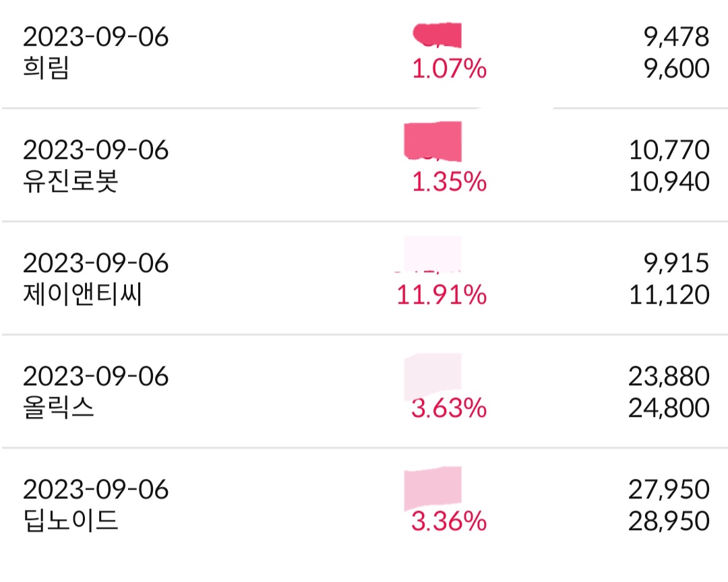Image resolution: width=728 pixels, height=582 pixels.
Task: Click the 23,880 price value
Action: point(669,377)
